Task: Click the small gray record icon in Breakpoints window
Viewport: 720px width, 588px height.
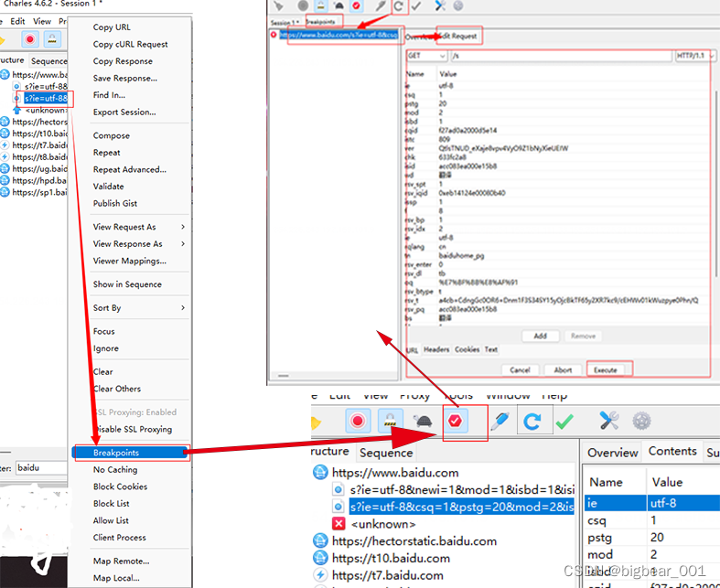Action: (303, 5)
